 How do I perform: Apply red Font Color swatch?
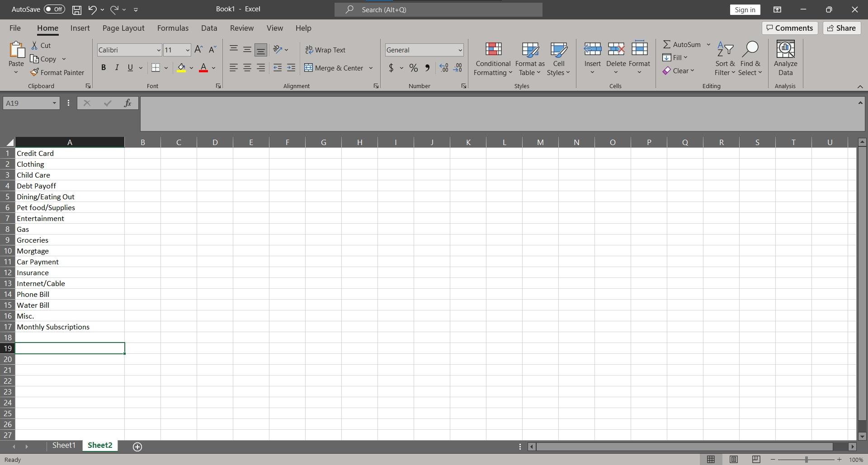click(x=203, y=68)
